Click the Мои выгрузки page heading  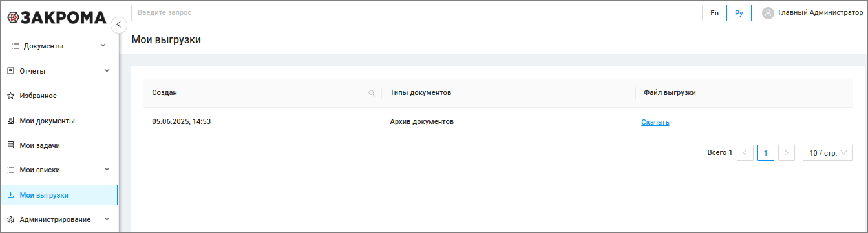pos(166,40)
